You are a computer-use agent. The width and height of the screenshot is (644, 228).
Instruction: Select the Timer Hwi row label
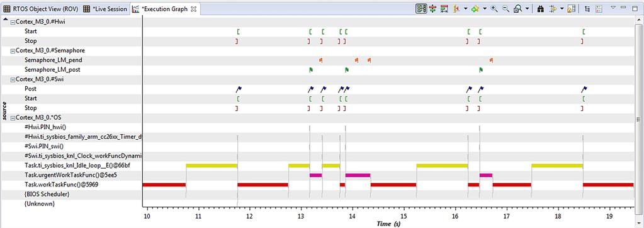coord(83,137)
